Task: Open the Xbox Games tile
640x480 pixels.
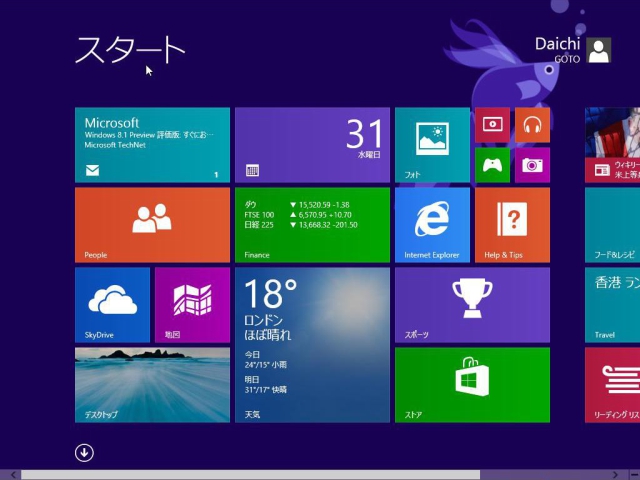Action: (492, 165)
